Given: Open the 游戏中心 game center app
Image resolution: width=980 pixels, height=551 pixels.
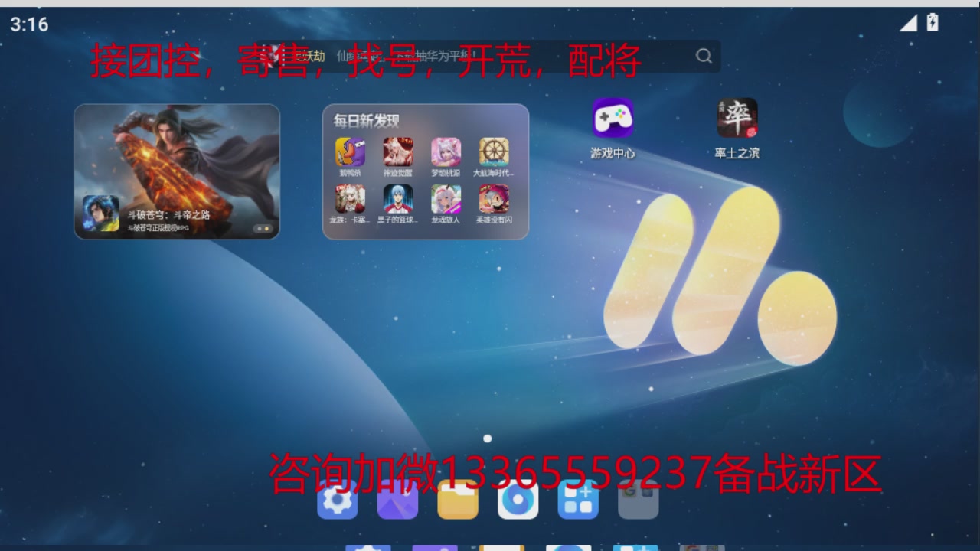Looking at the screenshot, I should click(x=612, y=118).
